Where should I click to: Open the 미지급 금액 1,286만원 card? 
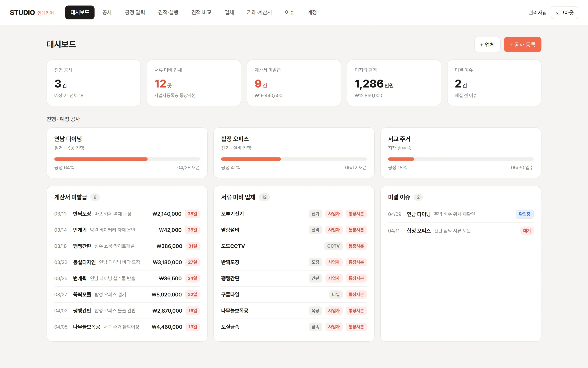pyautogui.click(x=394, y=83)
